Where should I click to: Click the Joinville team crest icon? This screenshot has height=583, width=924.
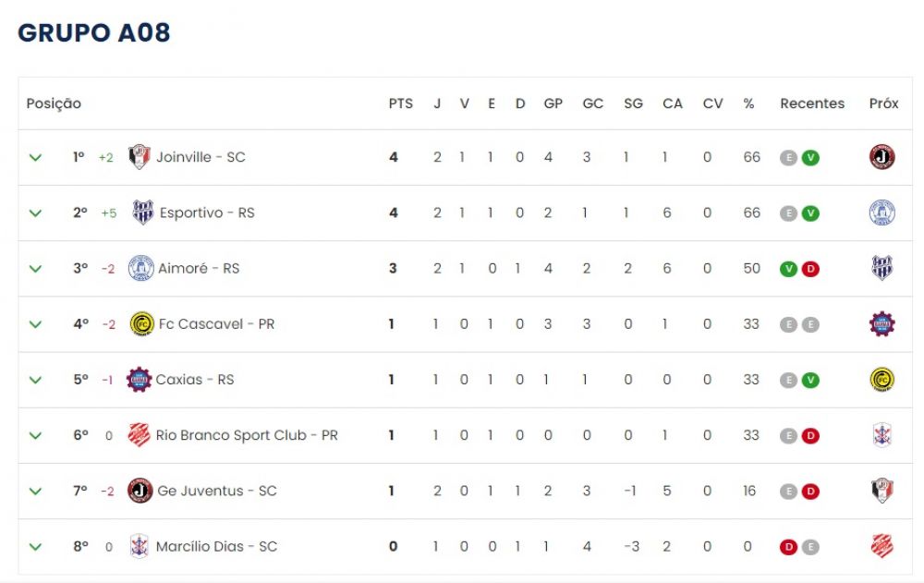tap(140, 157)
